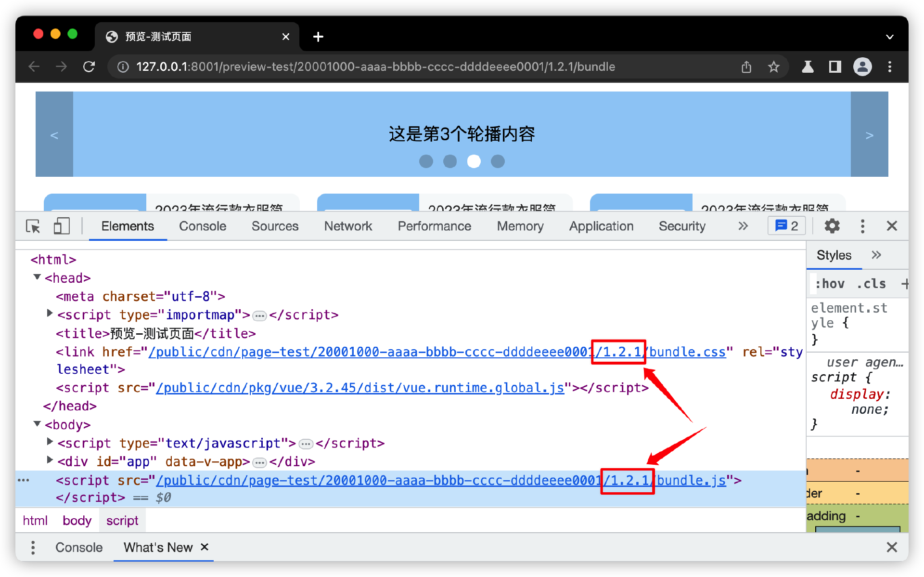Bookmark the page with the star icon
This screenshot has height=577, width=924.
click(x=773, y=66)
